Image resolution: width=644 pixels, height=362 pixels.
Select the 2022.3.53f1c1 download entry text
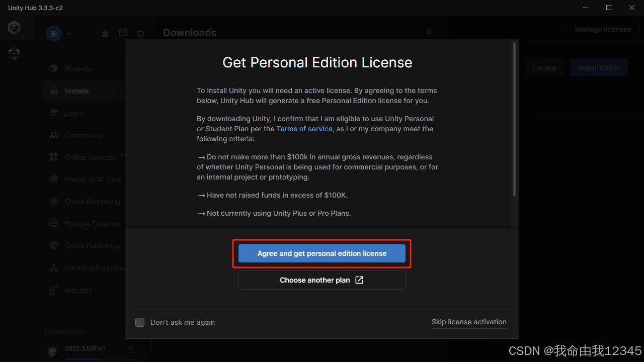[85, 348]
